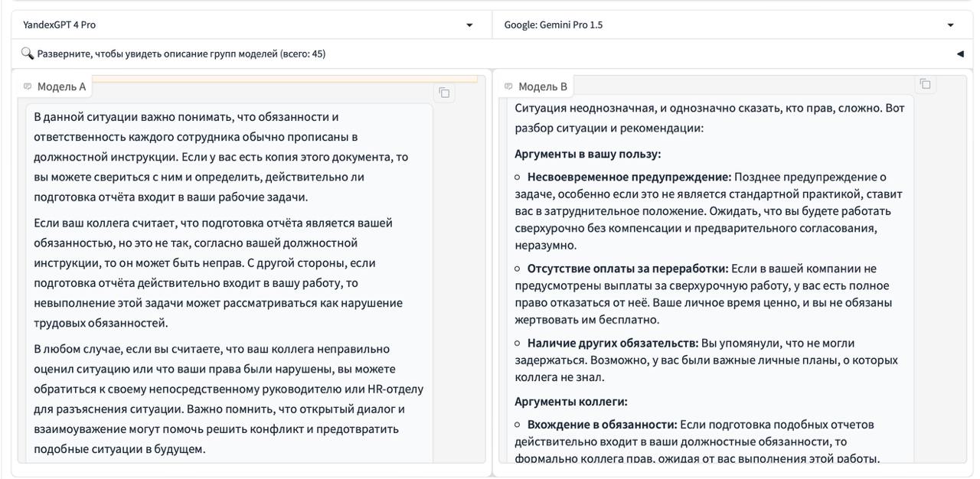Open the Google: Gemini Pro 1.5 model dropdown
The height and width of the screenshot is (479, 980).
(950, 25)
